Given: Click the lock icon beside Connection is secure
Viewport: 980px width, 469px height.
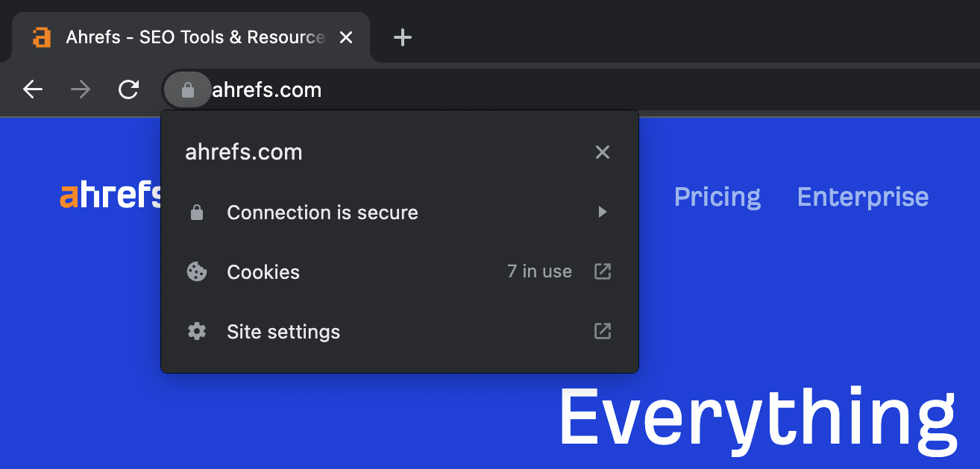Looking at the screenshot, I should 196,212.
